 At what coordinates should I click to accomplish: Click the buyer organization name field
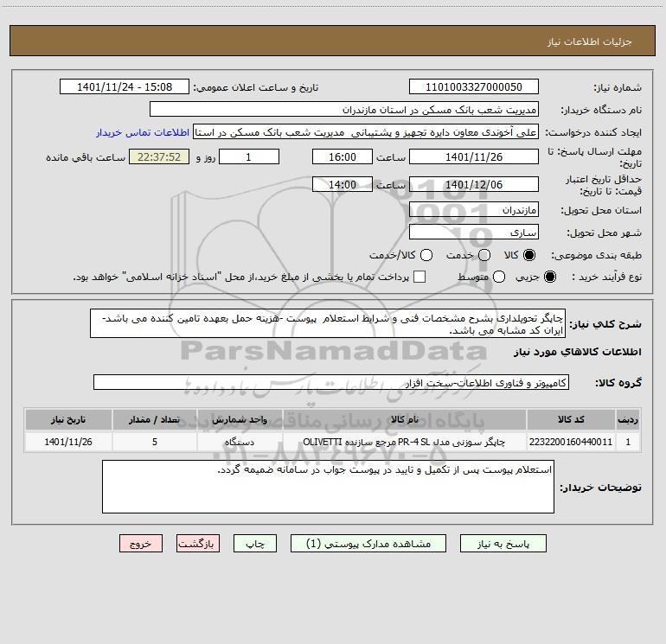point(344,110)
